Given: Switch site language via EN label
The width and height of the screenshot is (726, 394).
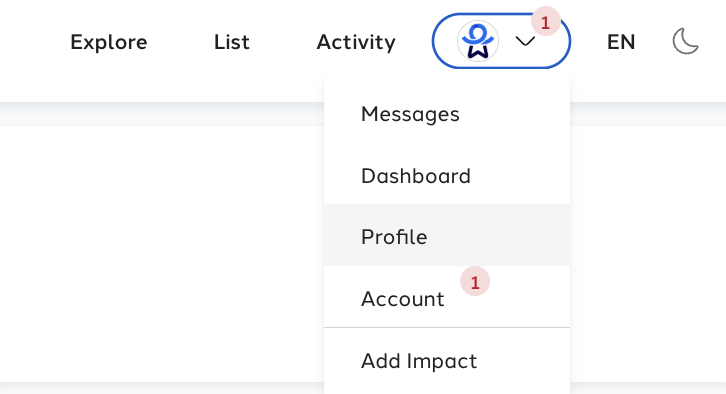Looking at the screenshot, I should click(x=621, y=42).
